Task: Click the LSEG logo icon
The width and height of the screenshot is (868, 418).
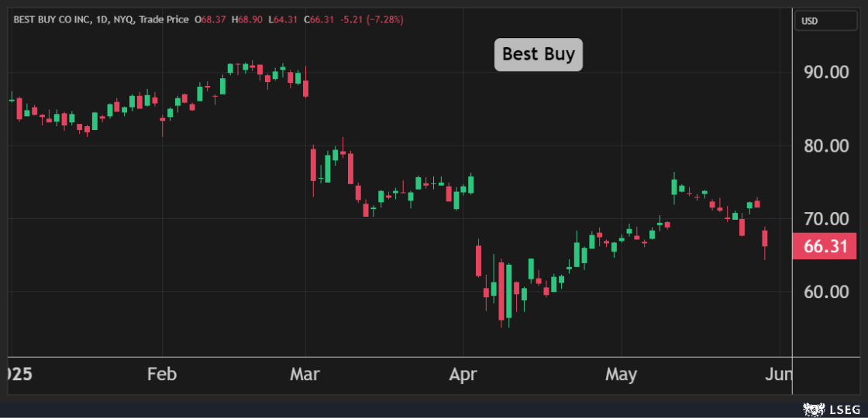Action: click(812, 407)
